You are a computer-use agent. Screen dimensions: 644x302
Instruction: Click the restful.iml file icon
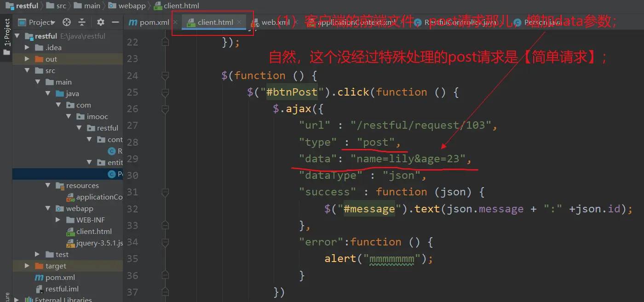pos(39,289)
